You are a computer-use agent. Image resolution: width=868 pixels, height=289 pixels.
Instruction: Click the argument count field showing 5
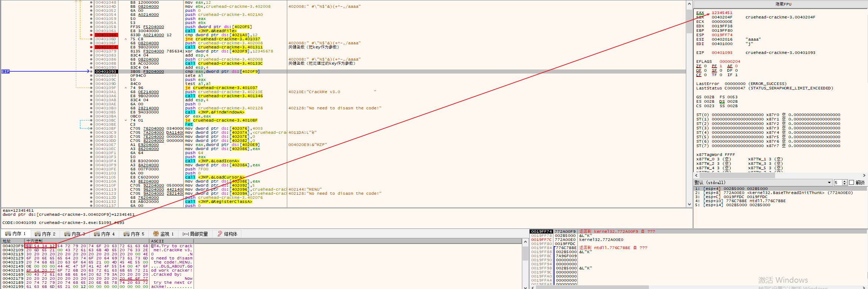click(838, 183)
